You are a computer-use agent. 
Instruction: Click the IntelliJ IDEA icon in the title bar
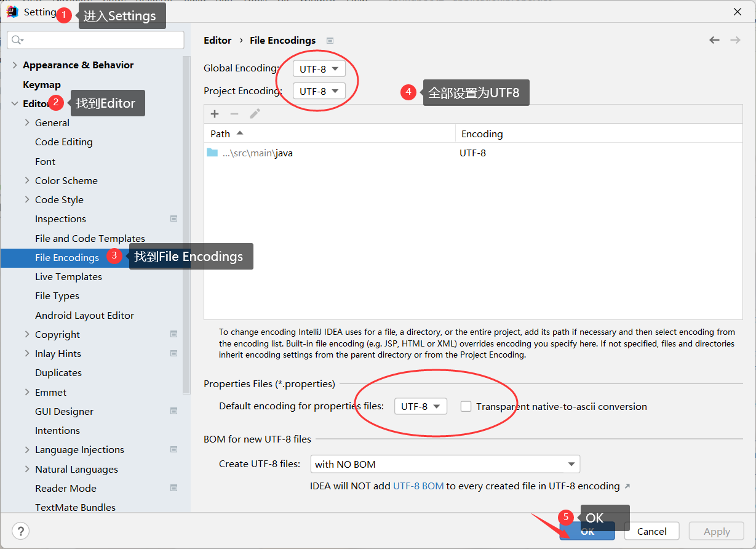12,12
